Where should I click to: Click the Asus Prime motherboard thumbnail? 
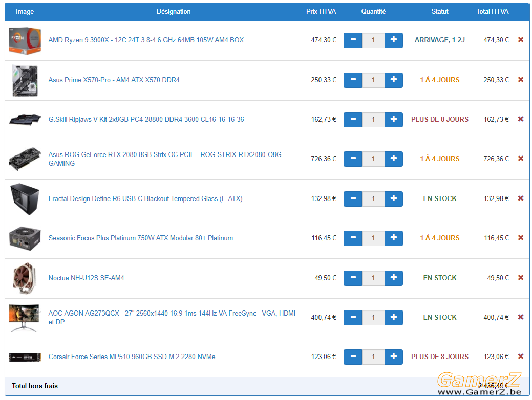pos(25,81)
